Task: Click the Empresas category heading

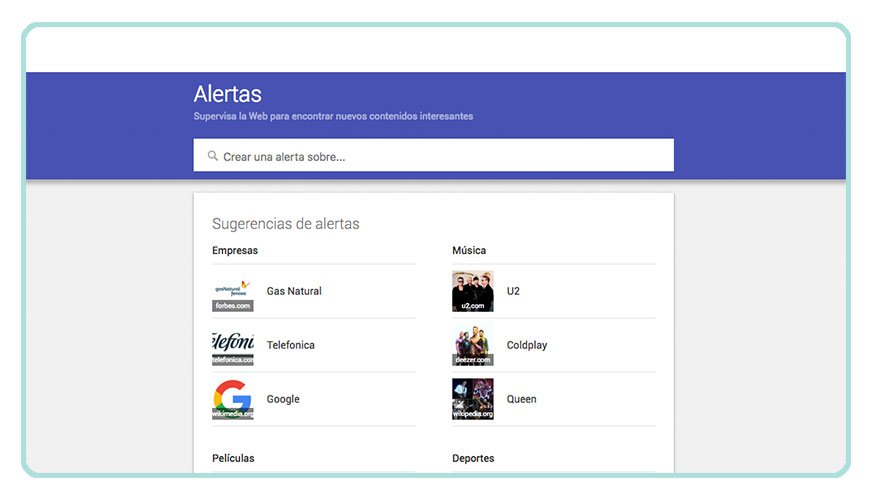Action: [x=235, y=250]
